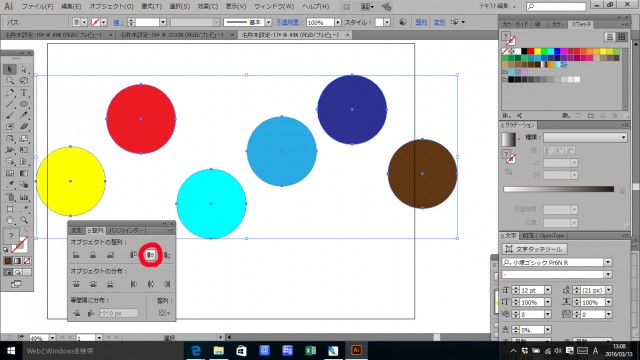The image size is (640, 360).
Task: Select the Hand tool
Action: (x=10, y=220)
